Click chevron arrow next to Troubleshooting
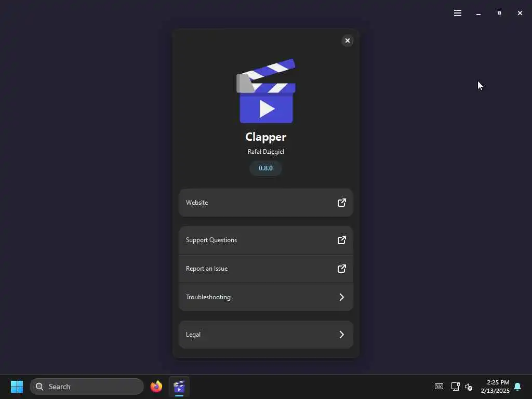The height and width of the screenshot is (399, 532). pyautogui.click(x=342, y=297)
